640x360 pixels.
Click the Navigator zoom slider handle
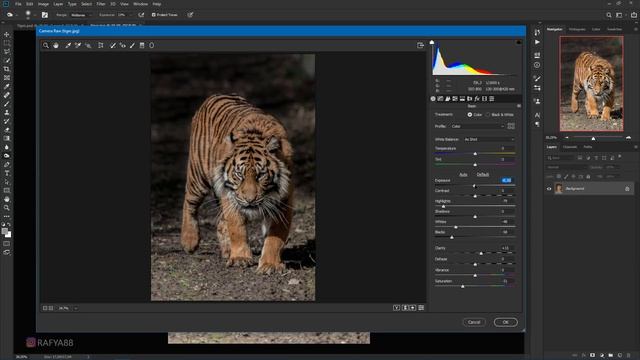pos(593,139)
